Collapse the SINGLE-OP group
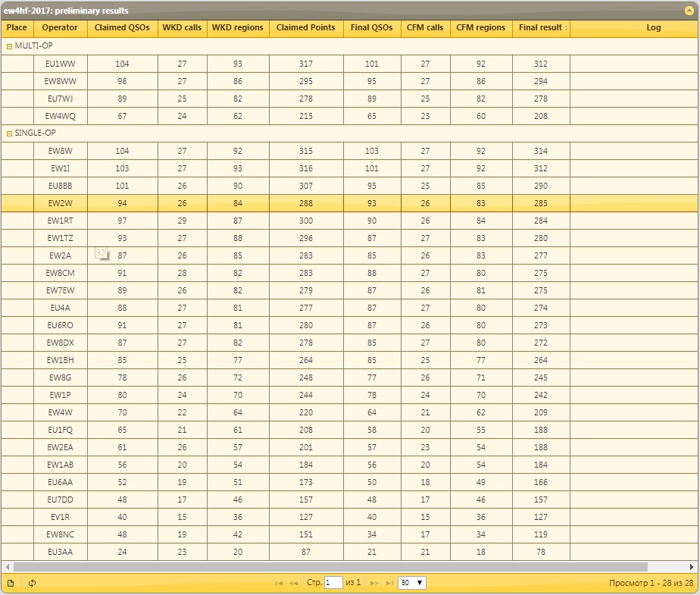The image size is (700, 595). click(10, 133)
